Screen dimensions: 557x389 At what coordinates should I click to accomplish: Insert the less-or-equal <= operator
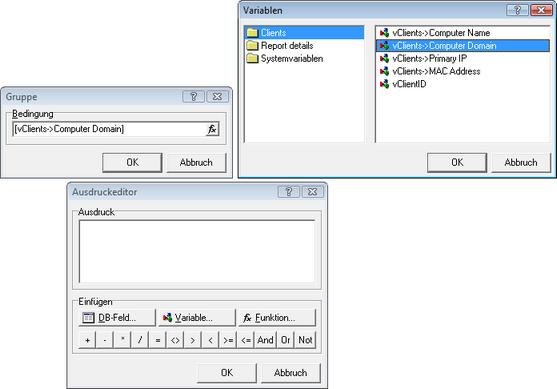(246, 340)
